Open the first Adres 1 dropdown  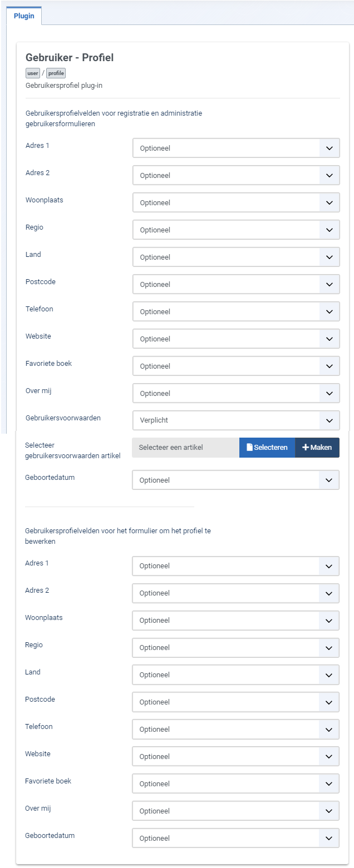pos(236,148)
